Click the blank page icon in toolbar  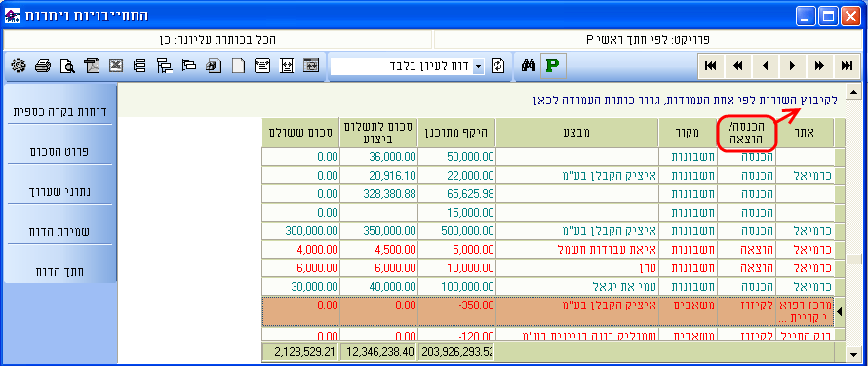(x=238, y=65)
